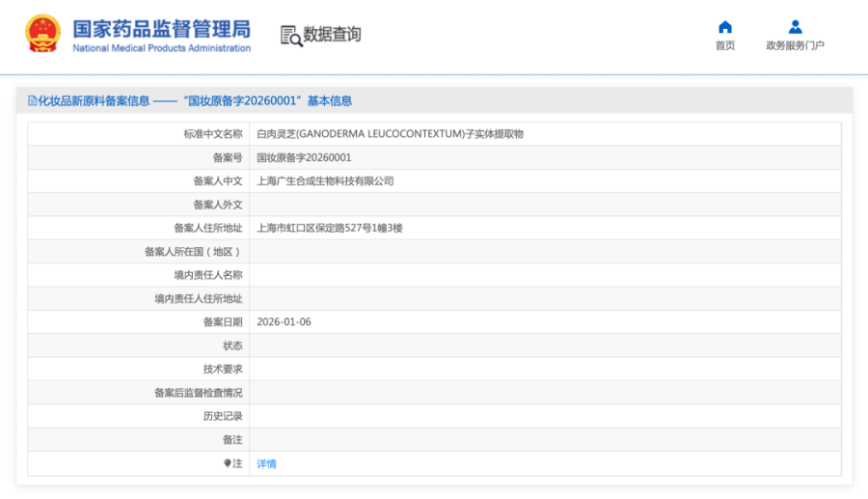Go to 首页 home icon
This screenshot has height=499, width=868.
tap(725, 27)
